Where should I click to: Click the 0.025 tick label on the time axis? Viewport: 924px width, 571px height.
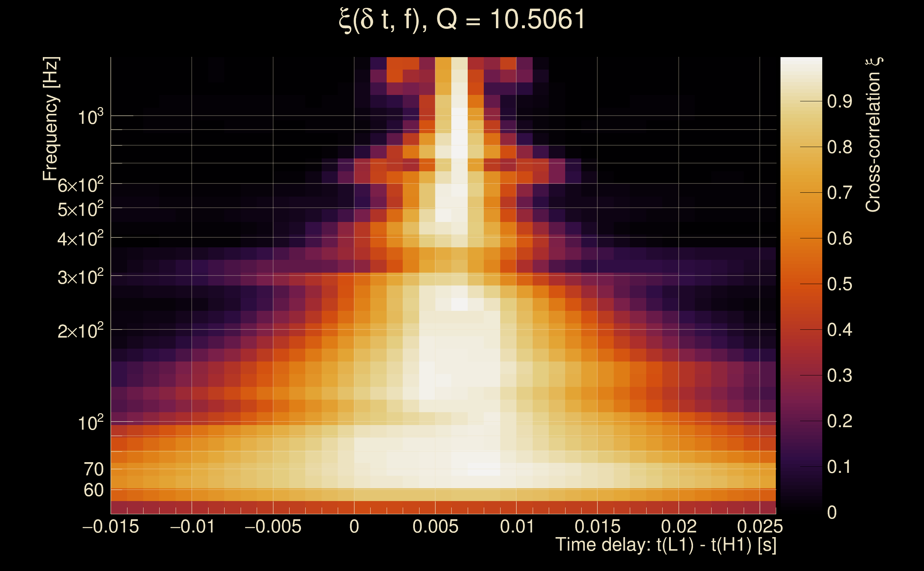point(760,526)
